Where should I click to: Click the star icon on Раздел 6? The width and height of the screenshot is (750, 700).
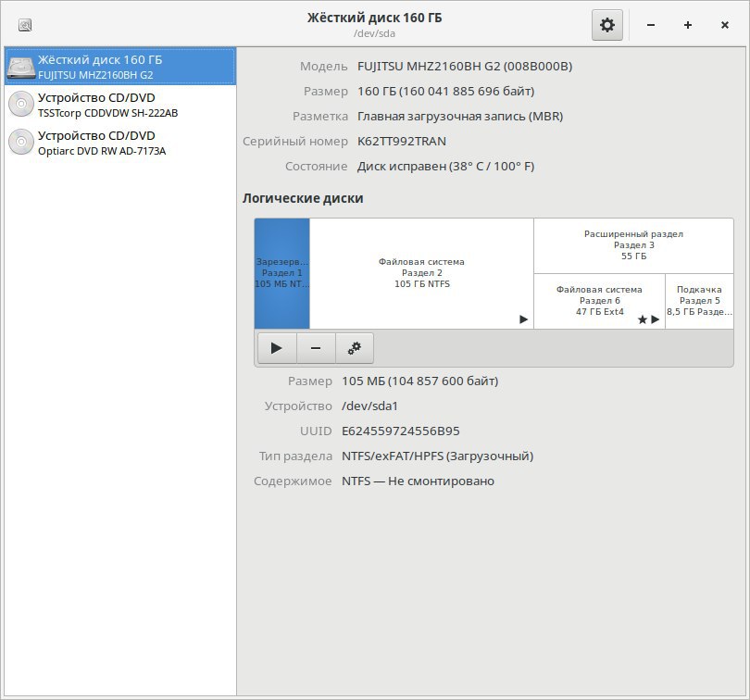(643, 319)
